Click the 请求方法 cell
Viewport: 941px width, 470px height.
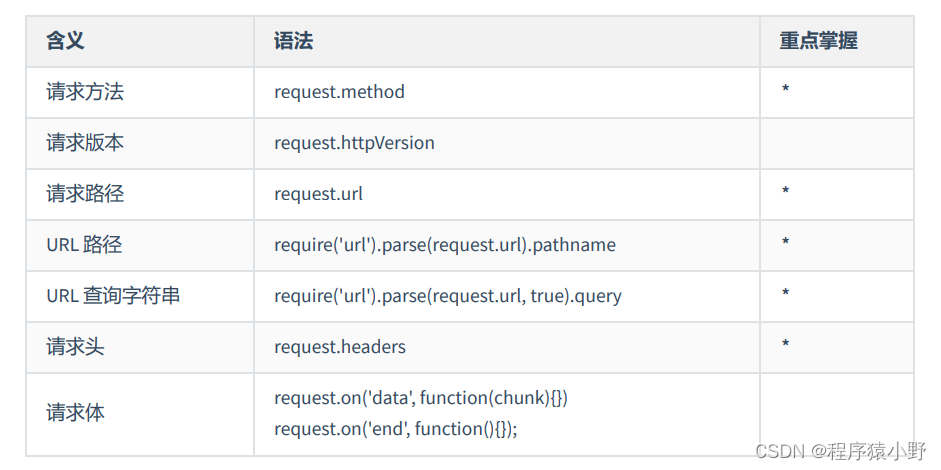tap(85, 92)
